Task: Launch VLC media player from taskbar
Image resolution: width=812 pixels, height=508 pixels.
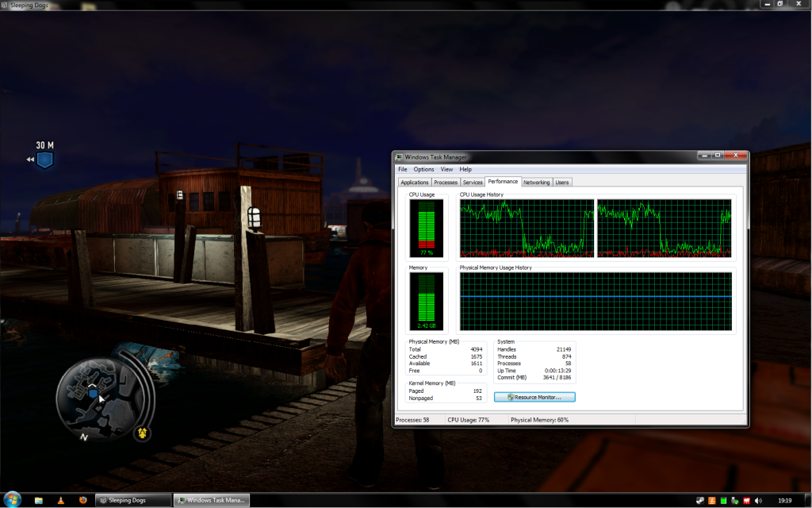Action: click(60, 500)
